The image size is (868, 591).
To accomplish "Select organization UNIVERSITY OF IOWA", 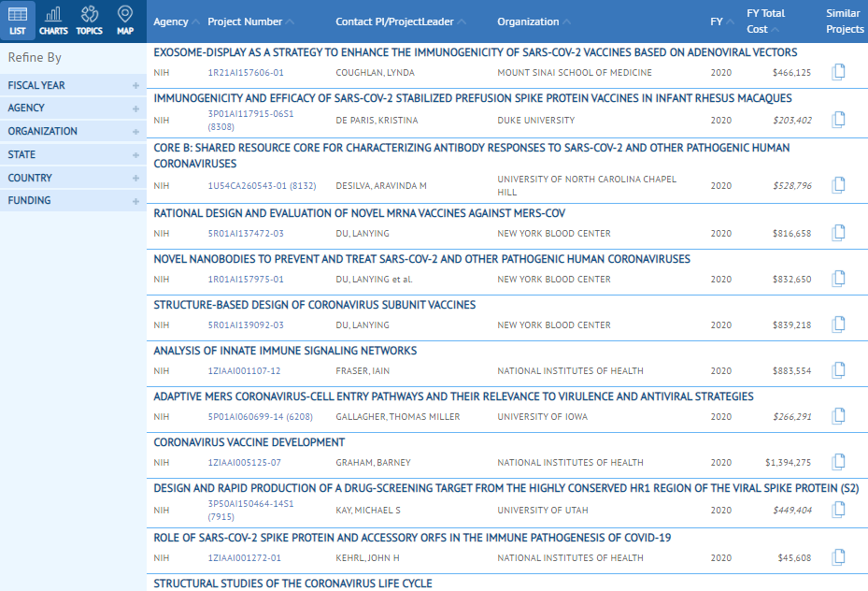I will (x=542, y=417).
